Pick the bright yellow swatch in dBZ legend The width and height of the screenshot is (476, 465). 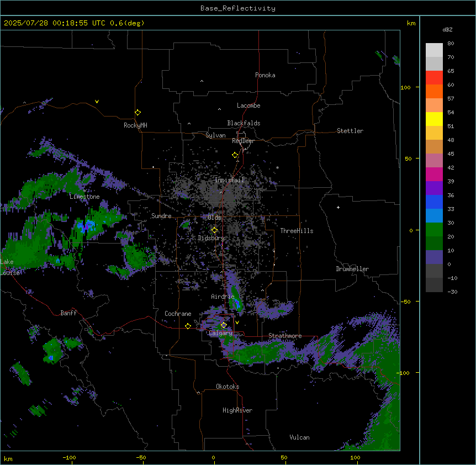click(x=434, y=119)
